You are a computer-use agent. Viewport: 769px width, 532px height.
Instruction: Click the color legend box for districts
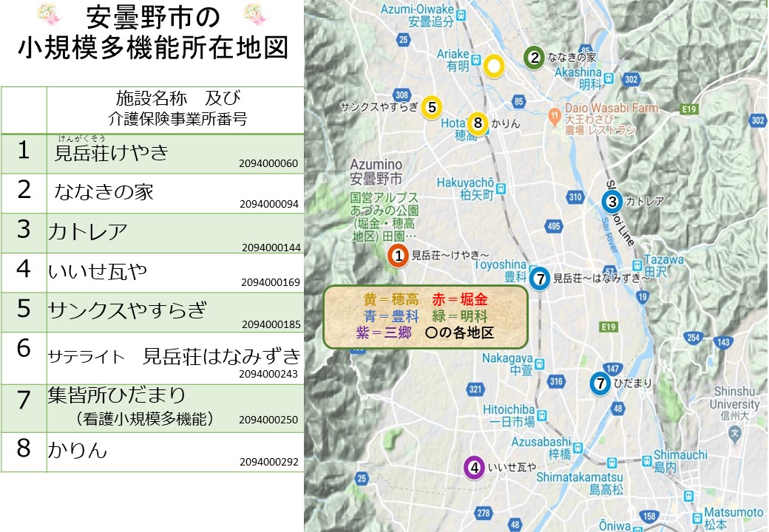[x=425, y=316]
